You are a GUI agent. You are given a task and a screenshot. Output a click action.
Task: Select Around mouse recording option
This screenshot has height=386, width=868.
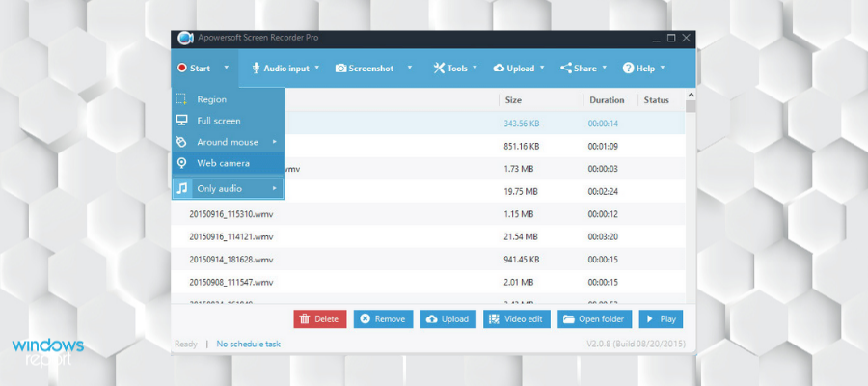(x=228, y=142)
